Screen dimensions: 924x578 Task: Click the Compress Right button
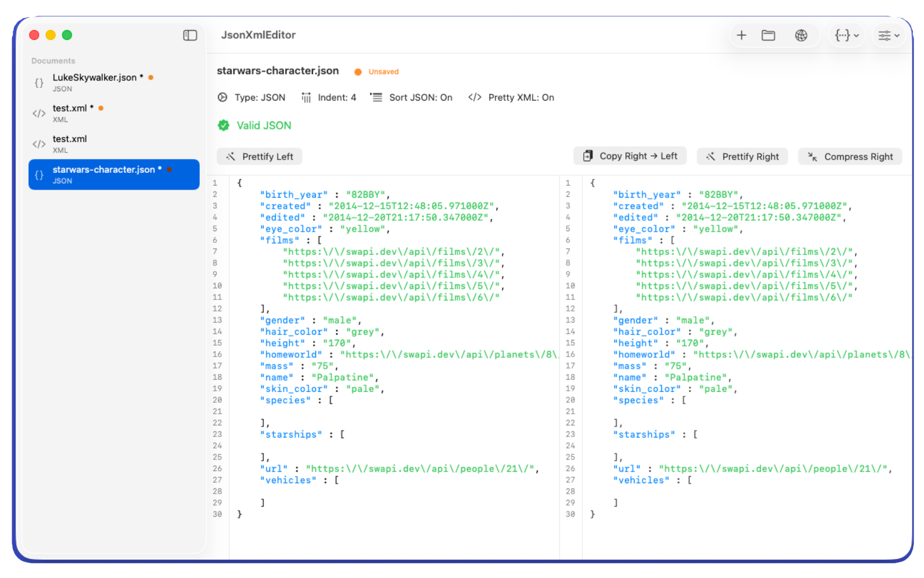(850, 156)
